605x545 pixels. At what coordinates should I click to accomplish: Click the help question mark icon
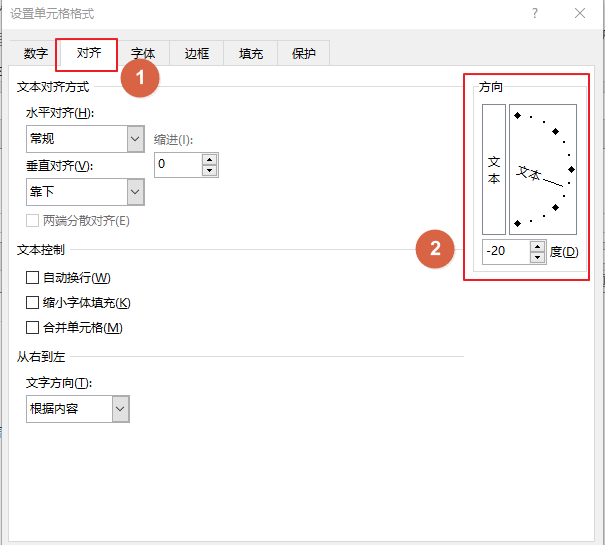536,14
